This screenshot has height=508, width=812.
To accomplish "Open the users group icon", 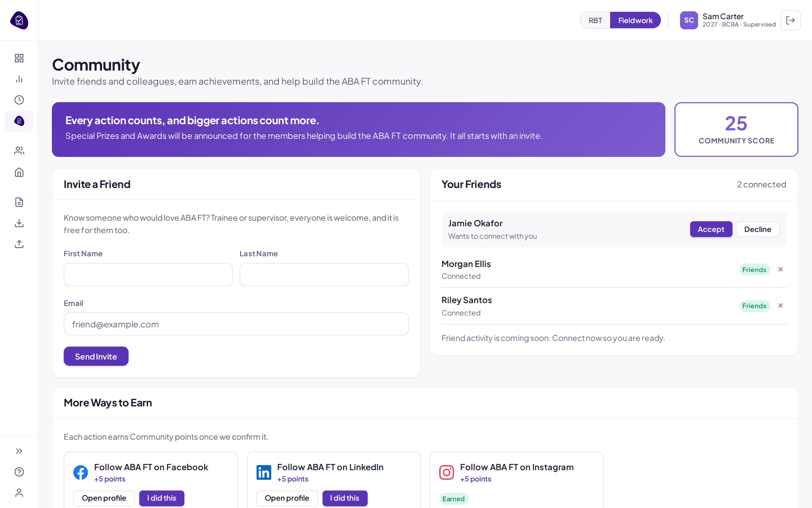I will [19, 150].
